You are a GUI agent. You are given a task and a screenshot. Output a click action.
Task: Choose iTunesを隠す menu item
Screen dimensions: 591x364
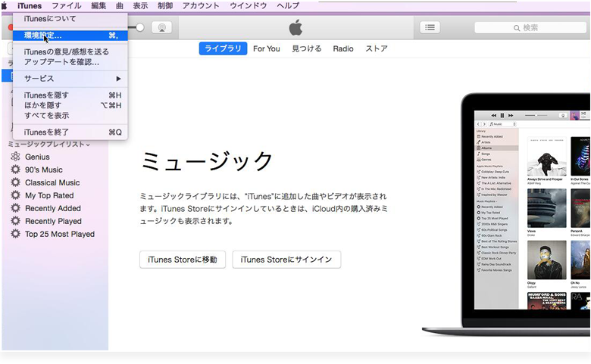[70, 95]
